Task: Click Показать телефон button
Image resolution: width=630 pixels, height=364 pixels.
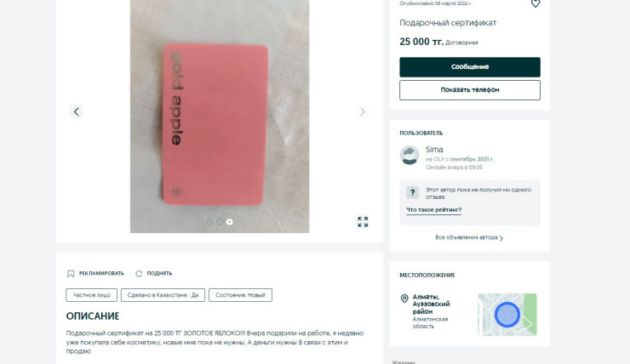Action: tap(470, 90)
